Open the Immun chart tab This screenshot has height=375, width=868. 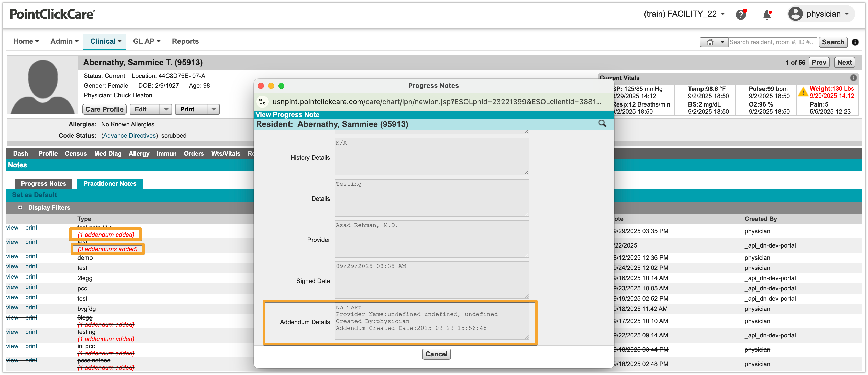(166, 153)
